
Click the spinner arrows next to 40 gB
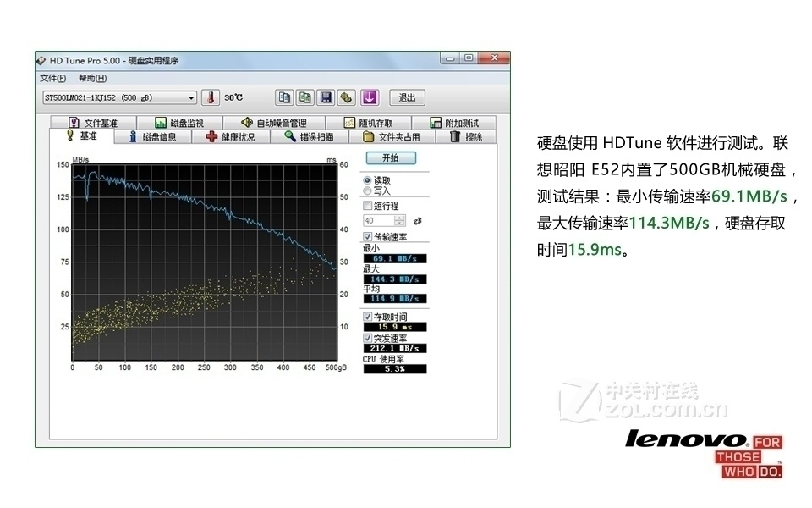tap(399, 219)
